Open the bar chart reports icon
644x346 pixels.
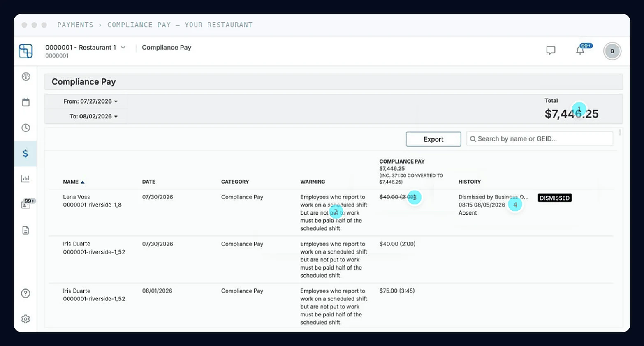click(25, 178)
